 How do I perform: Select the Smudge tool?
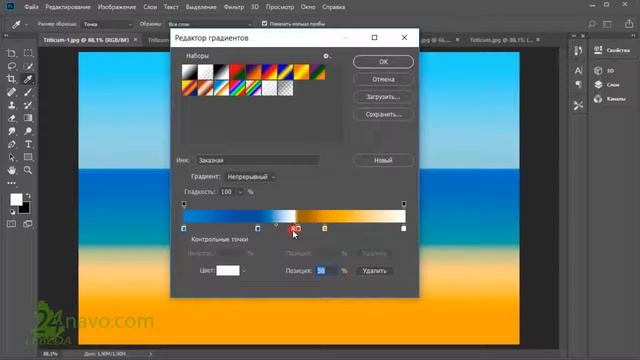pos(11,131)
